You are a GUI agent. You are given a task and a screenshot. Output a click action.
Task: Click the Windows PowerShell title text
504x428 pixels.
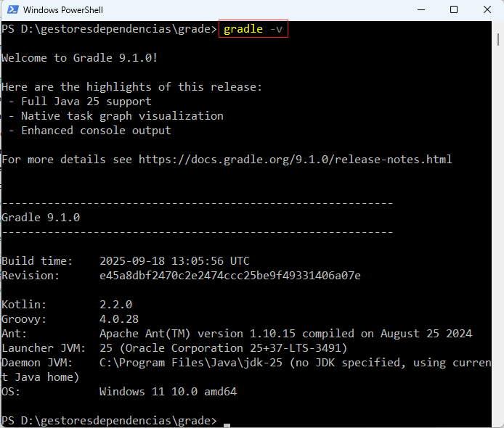[62, 10]
